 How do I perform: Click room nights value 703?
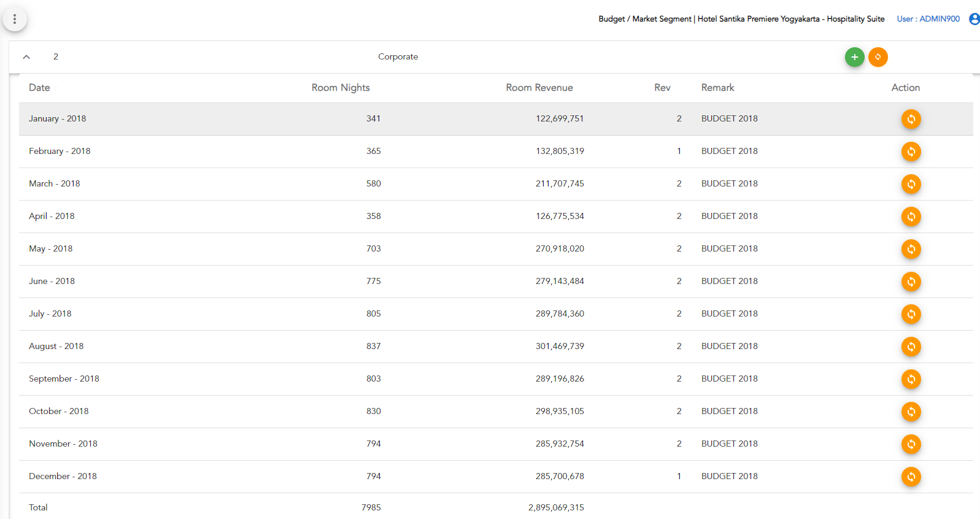[x=373, y=248]
